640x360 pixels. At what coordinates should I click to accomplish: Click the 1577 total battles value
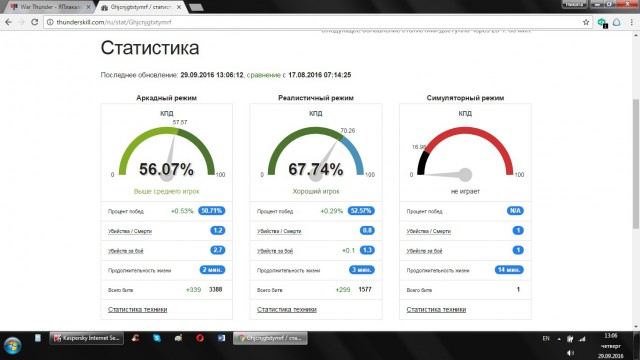tap(365, 289)
